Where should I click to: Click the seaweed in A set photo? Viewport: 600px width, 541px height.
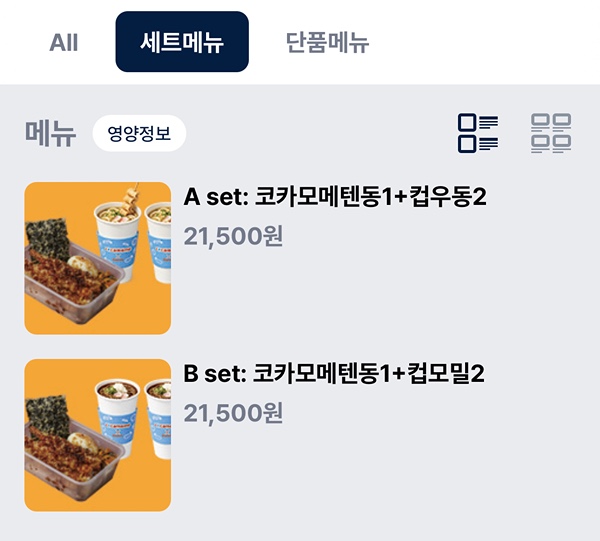coord(49,238)
